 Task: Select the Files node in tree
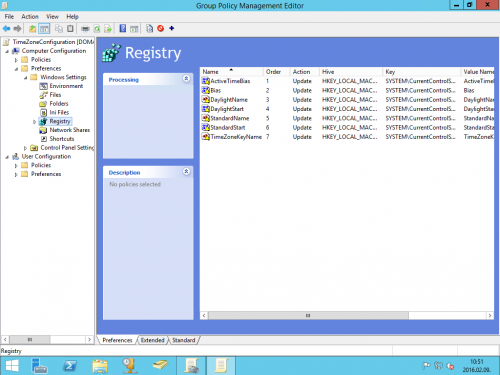pyautogui.click(x=55, y=95)
